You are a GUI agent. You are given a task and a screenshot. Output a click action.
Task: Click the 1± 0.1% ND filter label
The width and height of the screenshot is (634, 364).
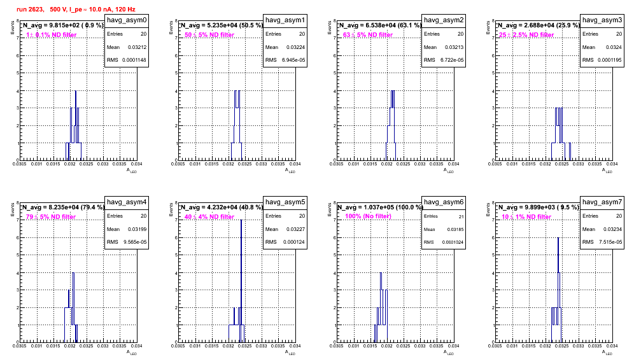click(52, 35)
